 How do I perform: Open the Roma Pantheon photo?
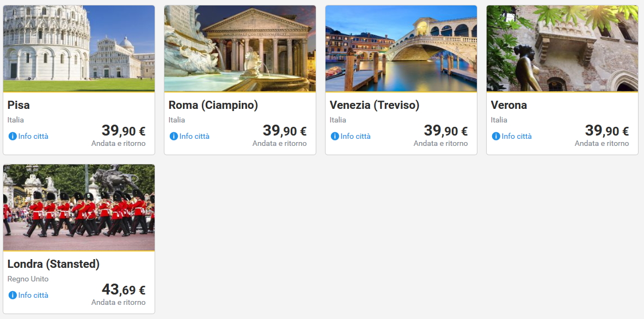coord(240,48)
